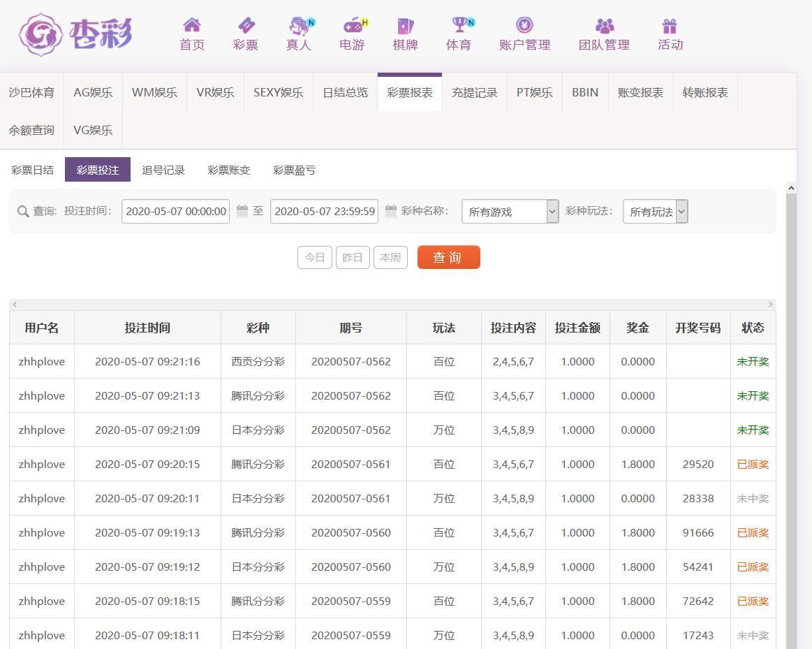
Task: Click the end time input field
Action: pos(324,211)
